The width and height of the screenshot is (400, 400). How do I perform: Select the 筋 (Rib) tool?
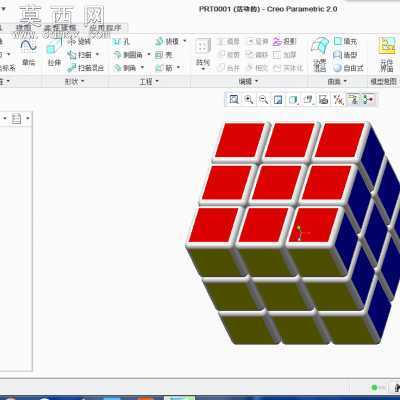[x=164, y=68]
